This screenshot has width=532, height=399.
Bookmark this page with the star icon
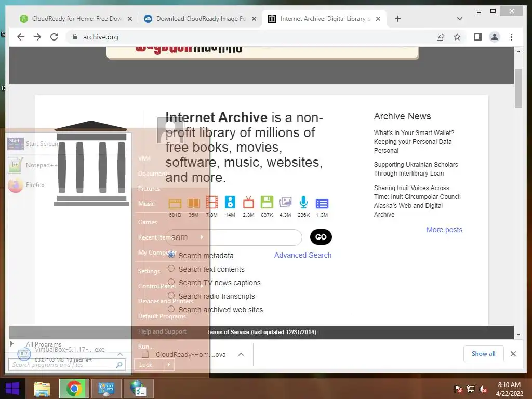(457, 37)
